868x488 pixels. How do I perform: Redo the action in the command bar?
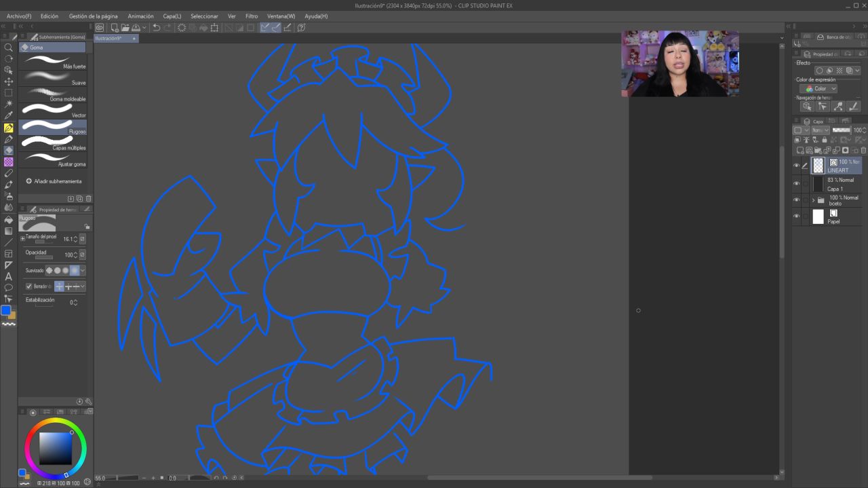167,28
